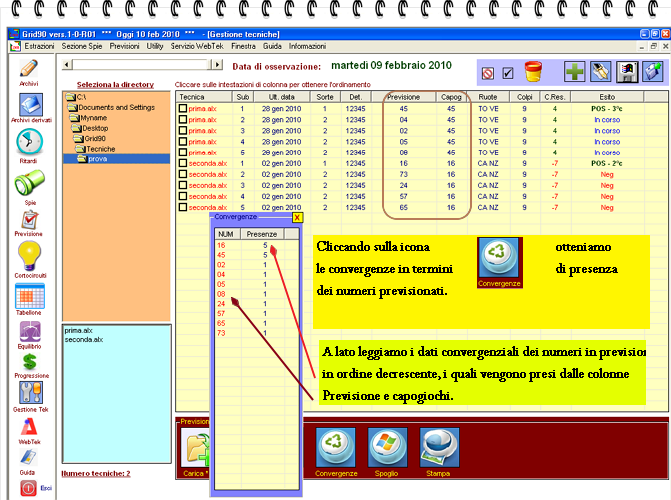
Task: Open the Servizio WebTek menu
Action: [197, 46]
